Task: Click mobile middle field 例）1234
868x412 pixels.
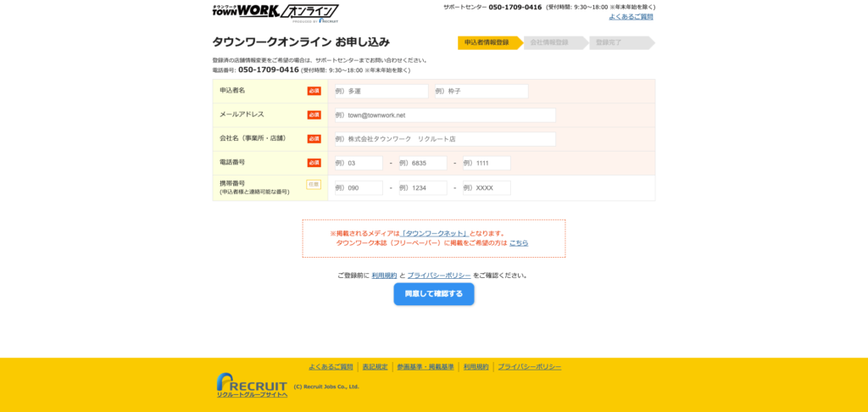Action: pyautogui.click(x=423, y=187)
